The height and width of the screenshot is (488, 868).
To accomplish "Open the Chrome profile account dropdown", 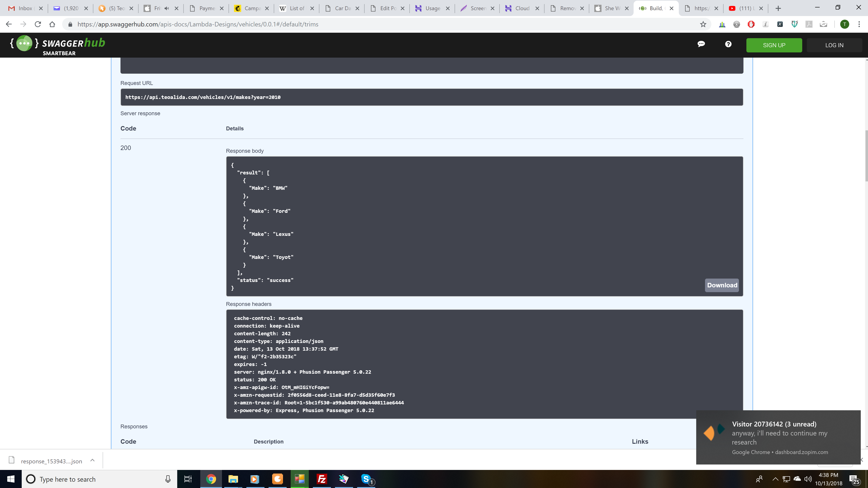I will 845,24.
